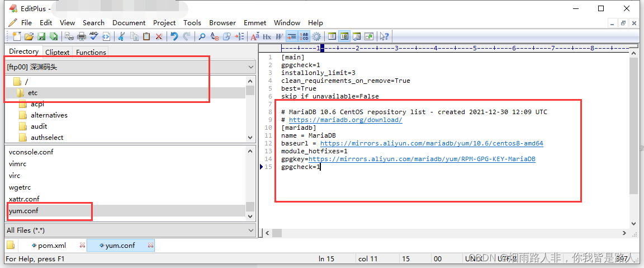Click the editor horizontal scrollbar right arrow

[x=624, y=233]
